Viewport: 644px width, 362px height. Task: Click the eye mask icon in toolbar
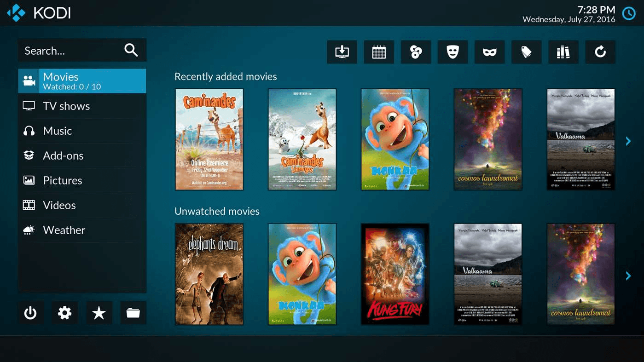click(x=489, y=52)
